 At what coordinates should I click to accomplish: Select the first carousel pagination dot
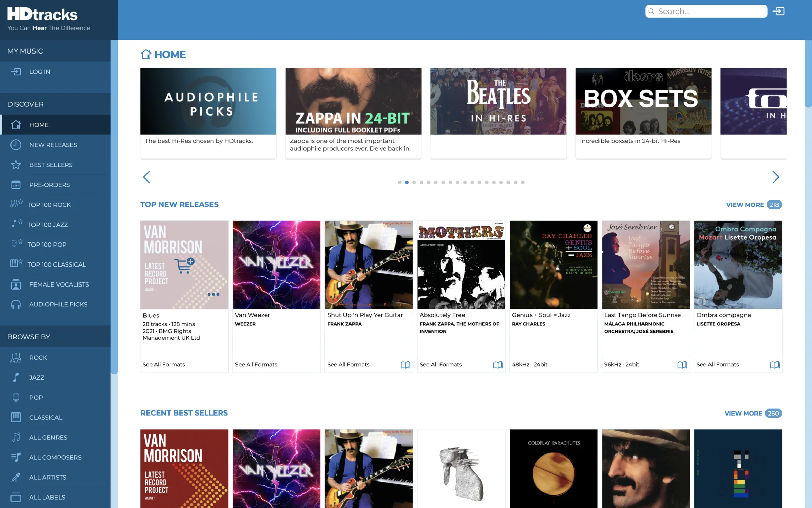400,182
